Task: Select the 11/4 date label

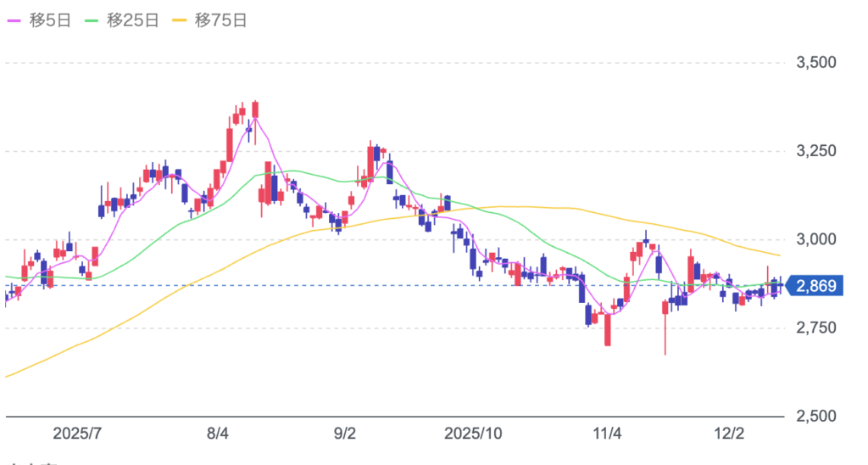Action: 607,434
